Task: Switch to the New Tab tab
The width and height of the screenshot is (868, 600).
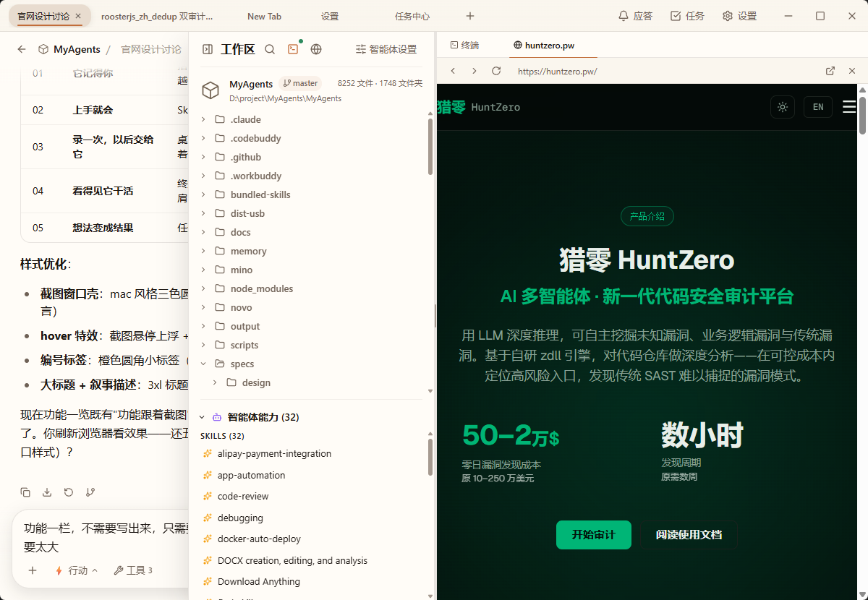Action: tap(264, 16)
